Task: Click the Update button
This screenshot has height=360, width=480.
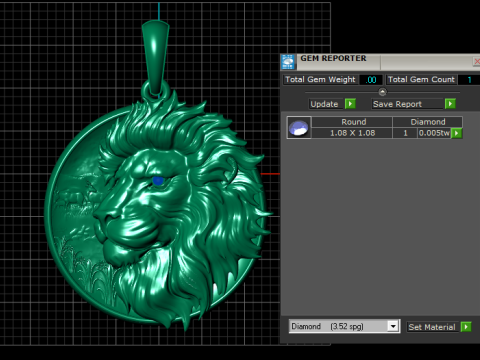Action: 326,104
